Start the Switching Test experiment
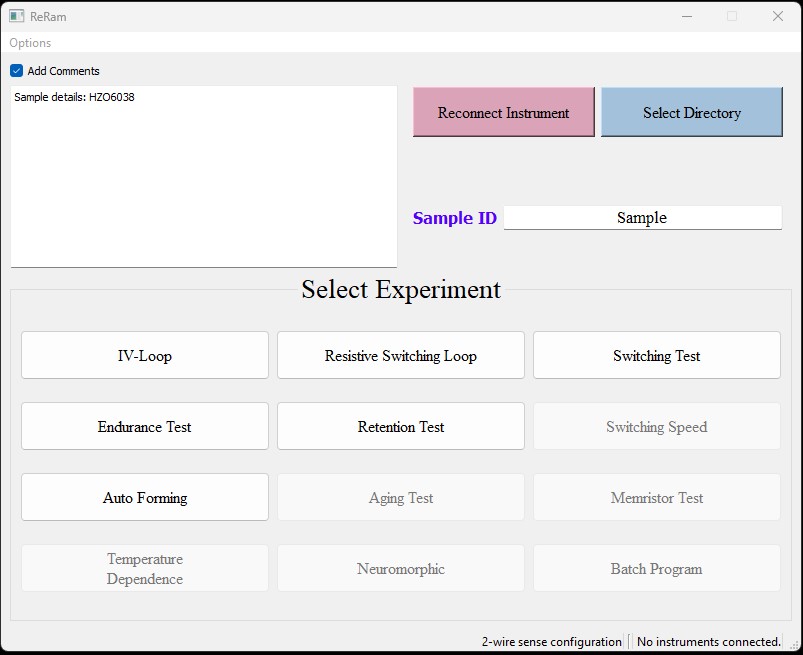This screenshot has height=655, width=803. click(x=657, y=355)
